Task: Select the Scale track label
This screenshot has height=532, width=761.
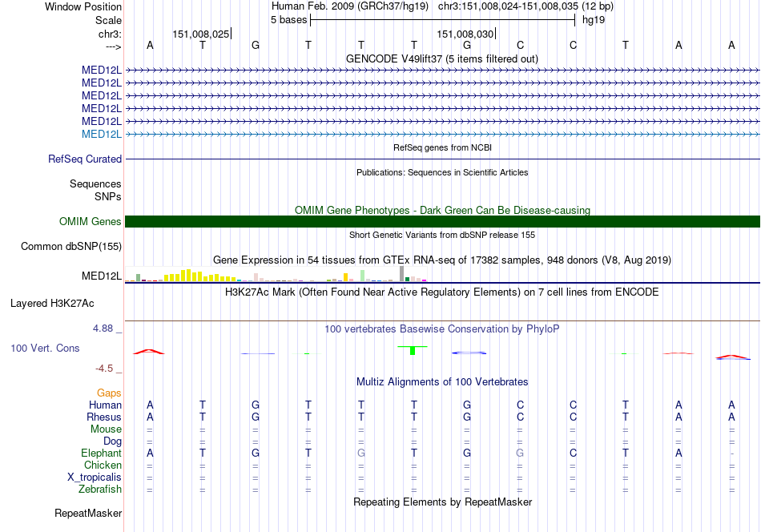Action: tap(108, 20)
